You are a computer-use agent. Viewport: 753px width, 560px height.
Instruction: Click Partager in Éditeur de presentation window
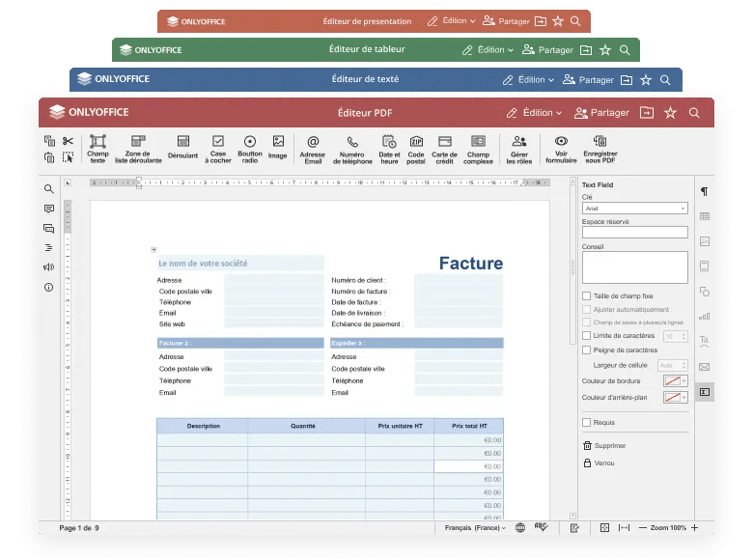pyautogui.click(x=506, y=21)
